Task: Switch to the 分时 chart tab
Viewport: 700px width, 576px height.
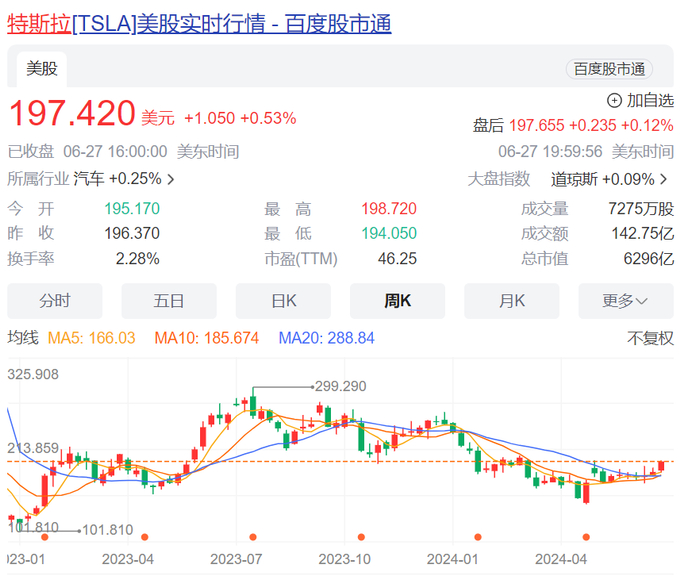Action: coord(55,301)
